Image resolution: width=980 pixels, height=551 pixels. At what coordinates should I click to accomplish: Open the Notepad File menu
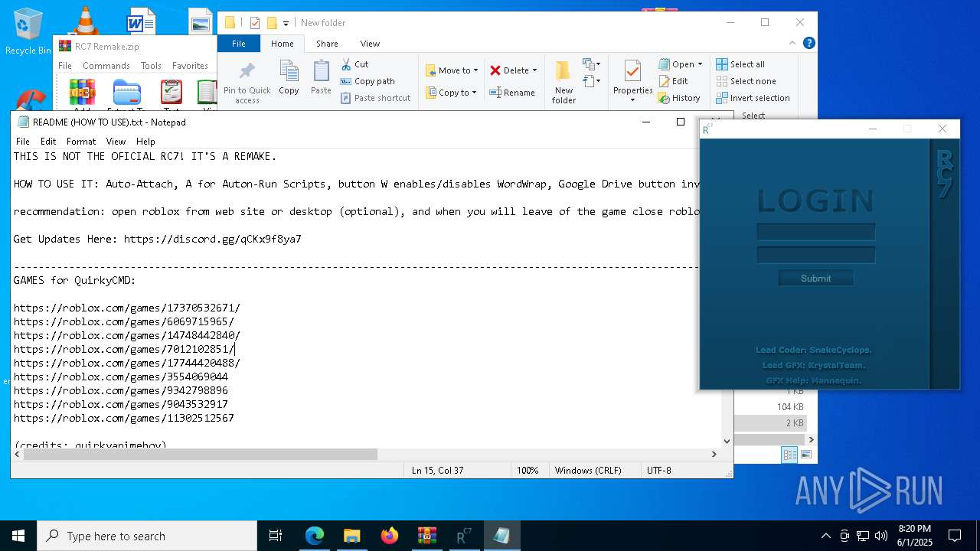pos(23,142)
